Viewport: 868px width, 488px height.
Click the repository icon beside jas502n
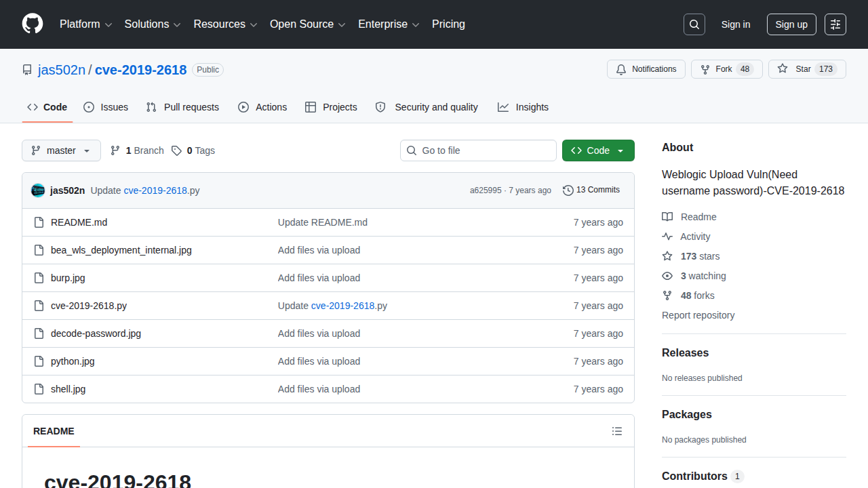[x=27, y=70]
